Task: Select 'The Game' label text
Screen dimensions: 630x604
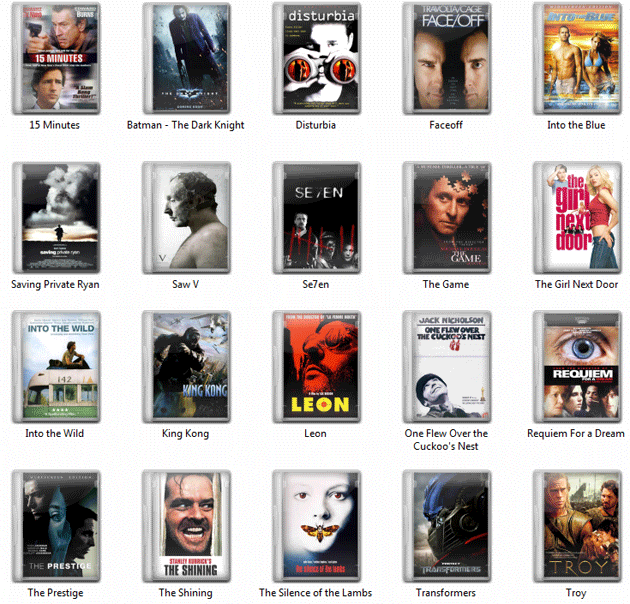Action: [x=446, y=285]
